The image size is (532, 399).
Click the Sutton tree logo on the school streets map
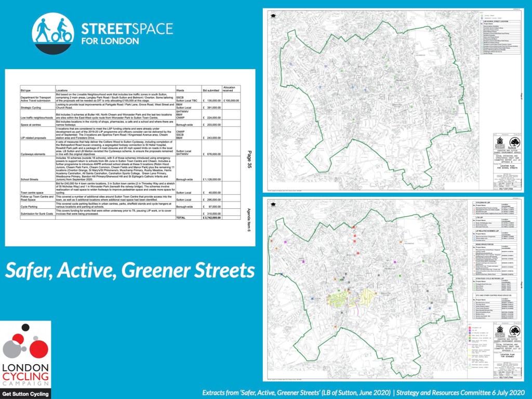tap(514, 142)
